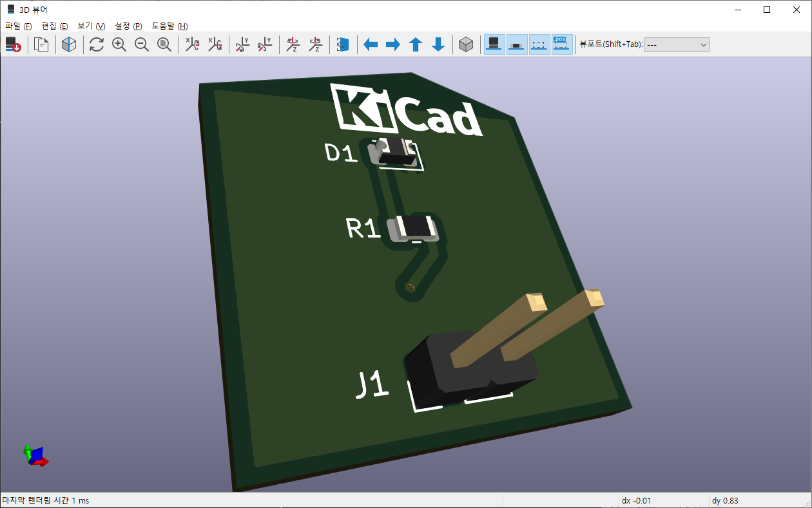Toggle virtual component models display

pyautogui.click(x=539, y=44)
